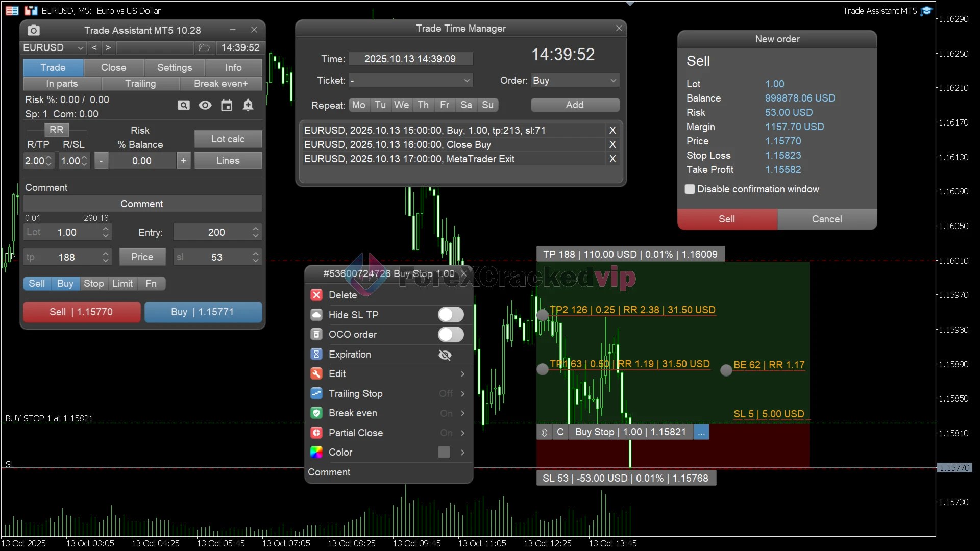Enable the Hide SL TP toggle
980x551 pixels.
[x=450, y=314]
